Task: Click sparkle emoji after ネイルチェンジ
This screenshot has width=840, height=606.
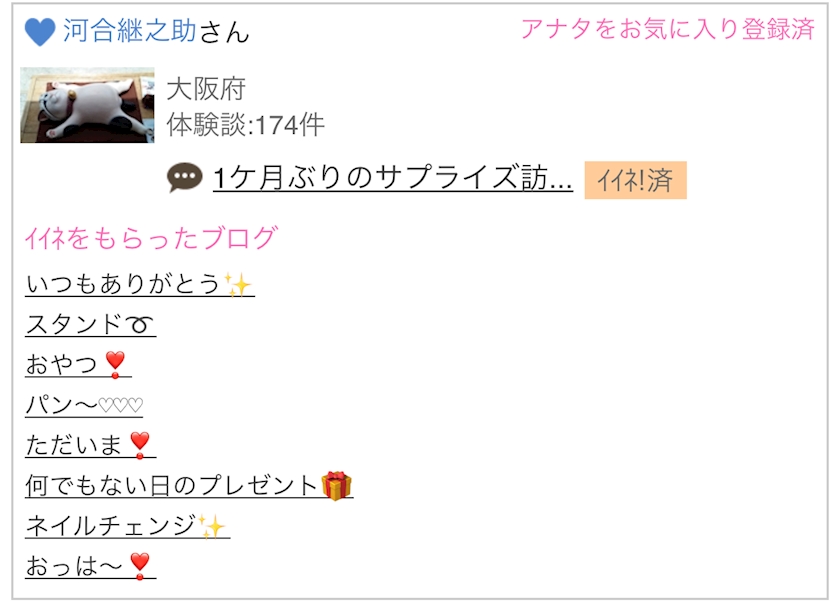Action: tap(212, 526)
